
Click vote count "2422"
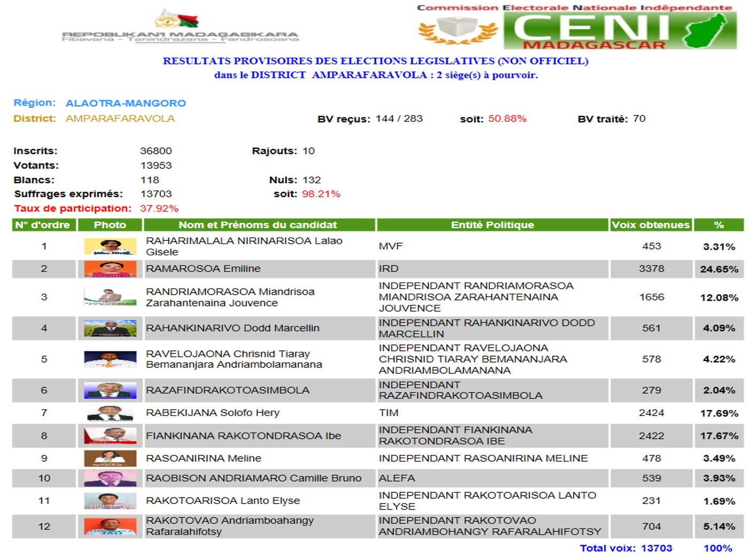click(x=651, y=436)
